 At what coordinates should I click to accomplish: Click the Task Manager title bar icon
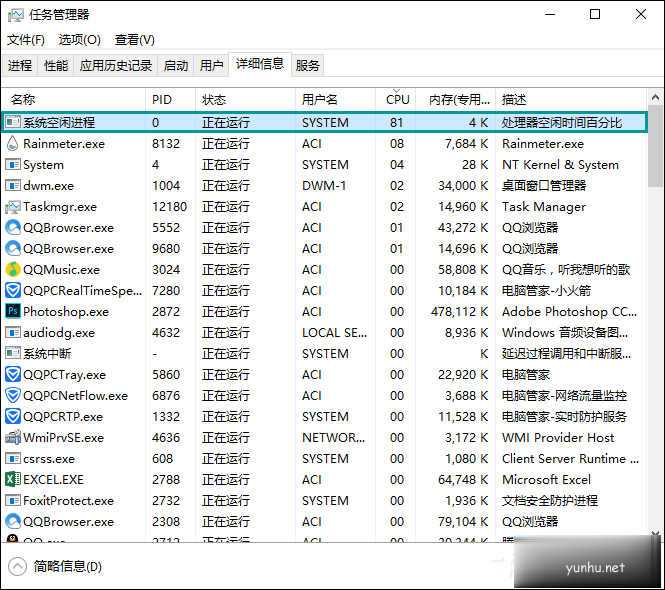pyautogui.click(x=16, y=15)
